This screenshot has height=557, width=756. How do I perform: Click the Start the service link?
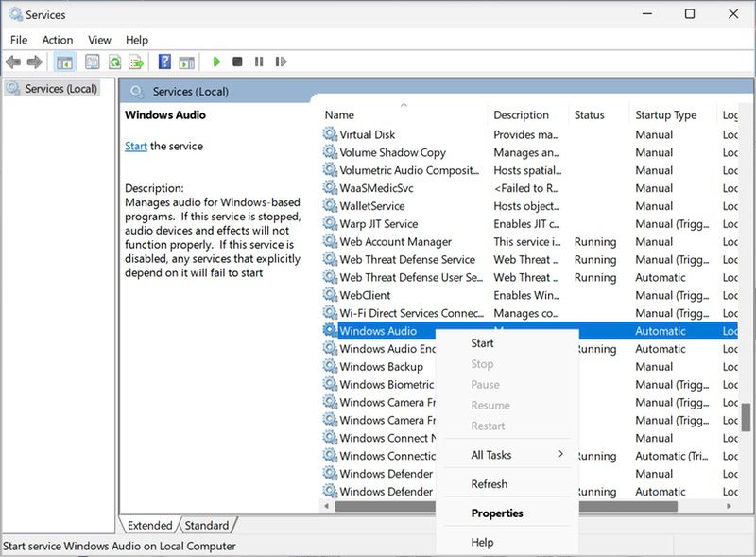click(136, 146)
